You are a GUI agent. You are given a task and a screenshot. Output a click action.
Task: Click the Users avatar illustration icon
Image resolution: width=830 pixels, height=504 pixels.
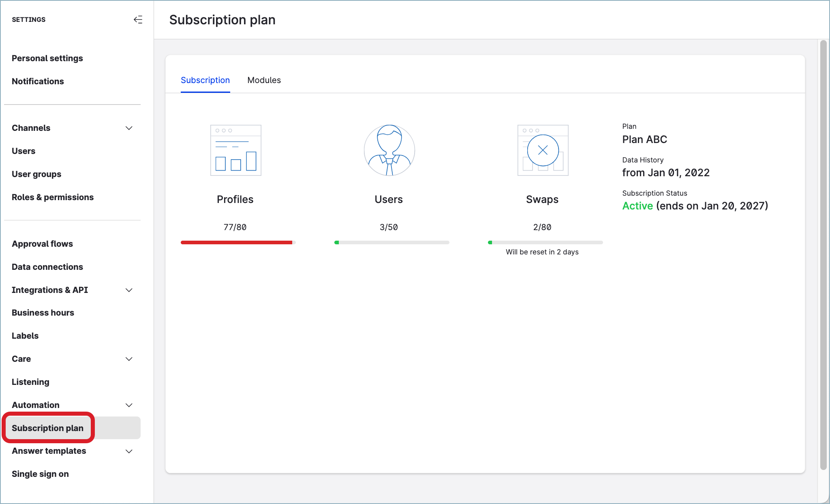389,150
